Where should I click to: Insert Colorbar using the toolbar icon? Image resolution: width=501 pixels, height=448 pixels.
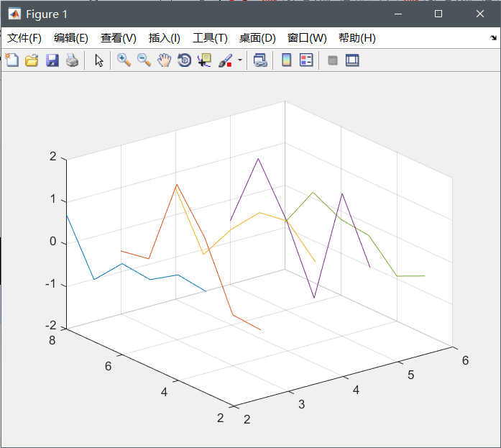[x=287, y=60]
